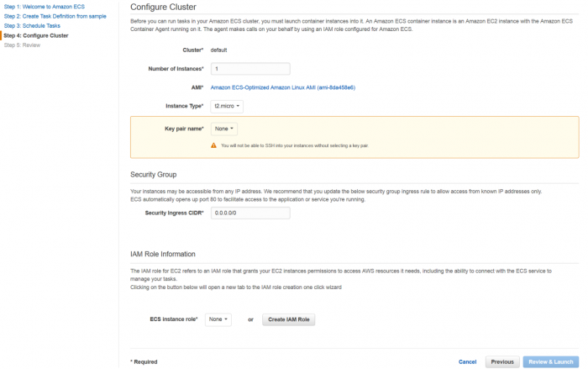Click the SSH warning triangle icon

[x=213, y=145]
